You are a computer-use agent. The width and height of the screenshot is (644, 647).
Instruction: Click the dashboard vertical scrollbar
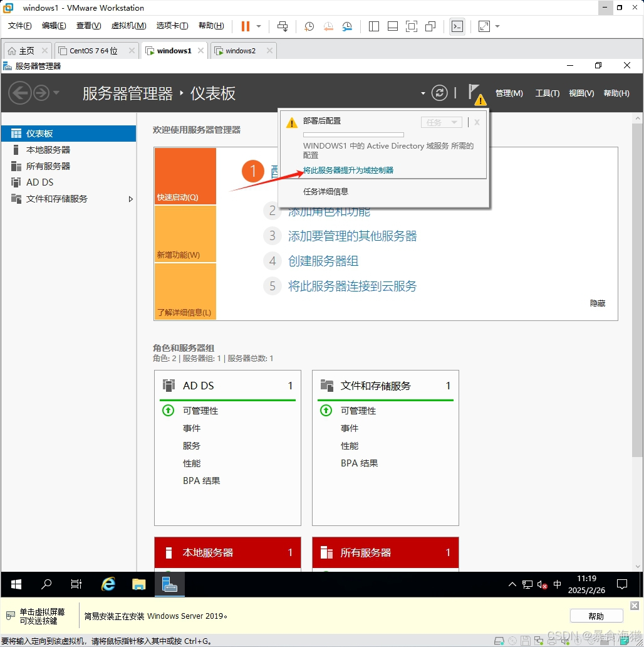(637, 290)
